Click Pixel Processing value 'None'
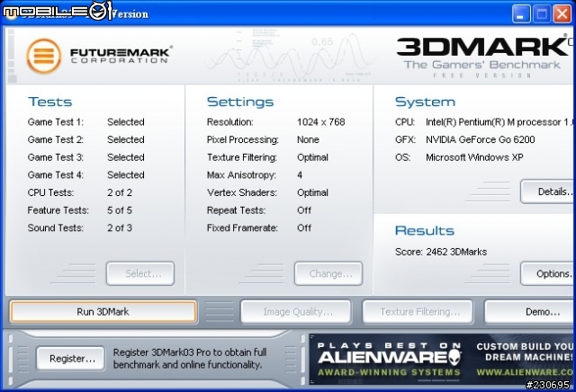Screen dimensions: 576x392 [308, 139]
